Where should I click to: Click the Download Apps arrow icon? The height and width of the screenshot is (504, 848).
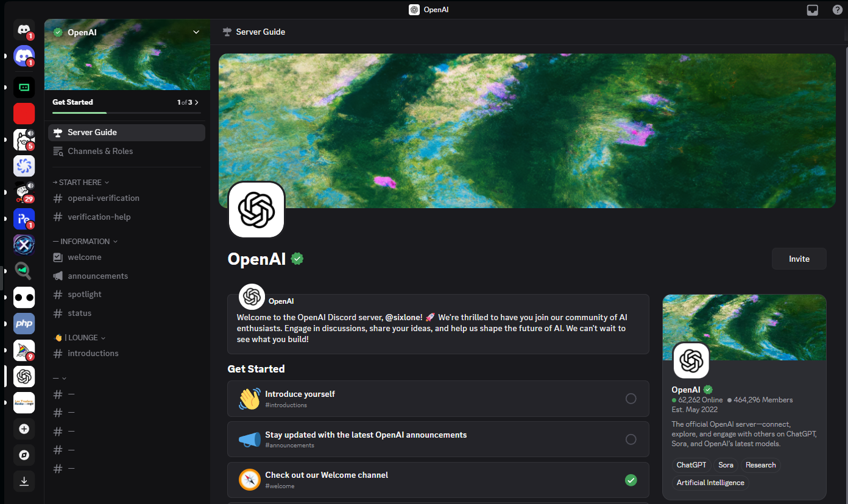[x=24, y=481]
